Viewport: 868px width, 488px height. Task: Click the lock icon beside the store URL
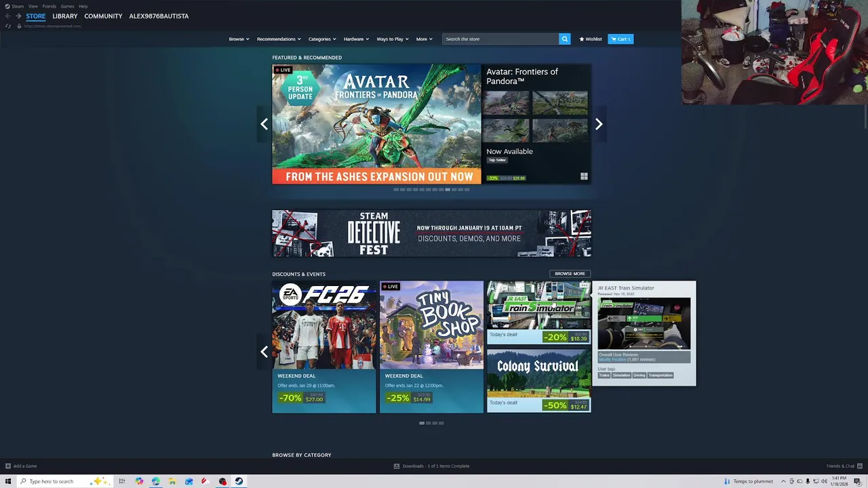[19, 26]
